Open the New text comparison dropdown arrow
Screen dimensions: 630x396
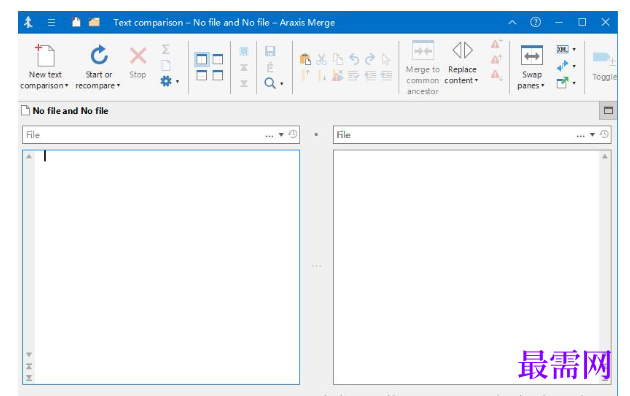[66, 86]
